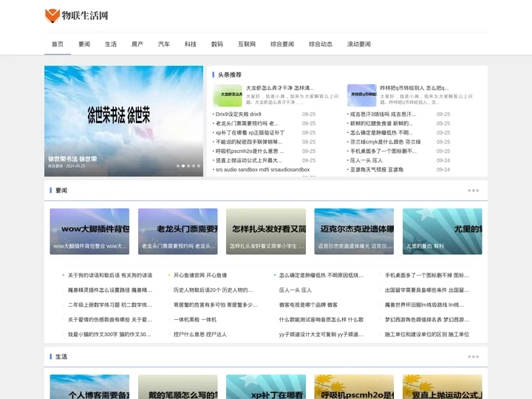Open article 我爱小猫的作文300字
This screenshot has width=532, height=399.
pyautogui.click(x=109, y=334)
